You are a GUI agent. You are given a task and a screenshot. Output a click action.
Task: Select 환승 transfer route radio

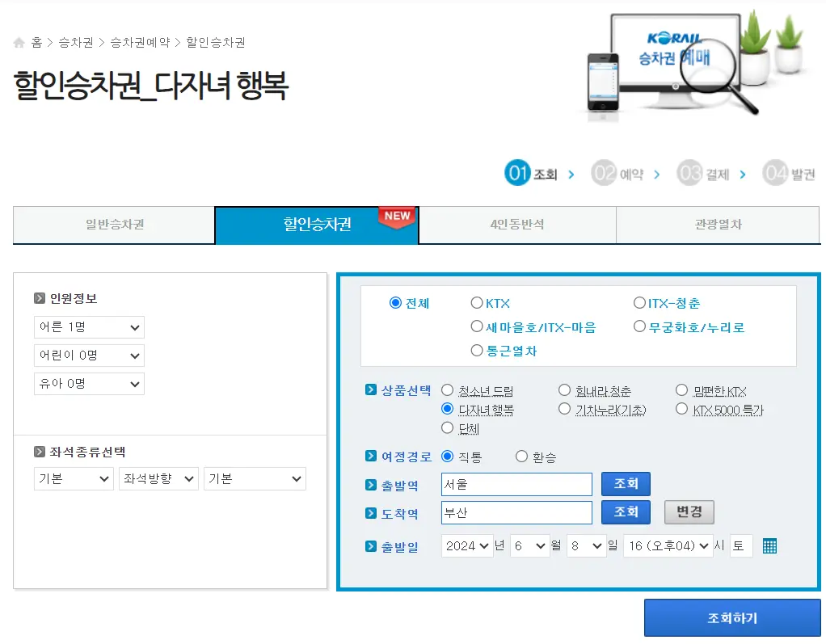[x=521, y=456]
